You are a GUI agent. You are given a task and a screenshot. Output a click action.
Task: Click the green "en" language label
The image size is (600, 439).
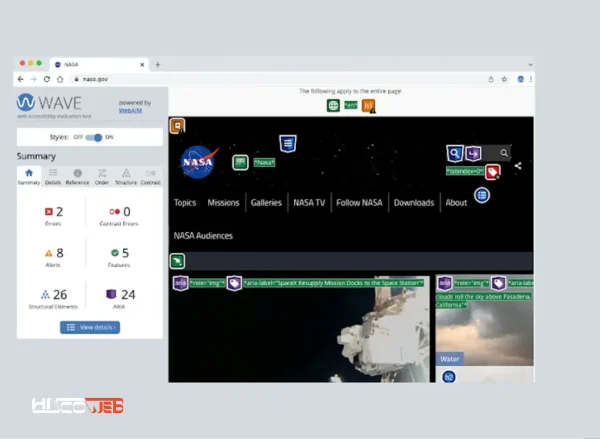[x=351, y=105]
